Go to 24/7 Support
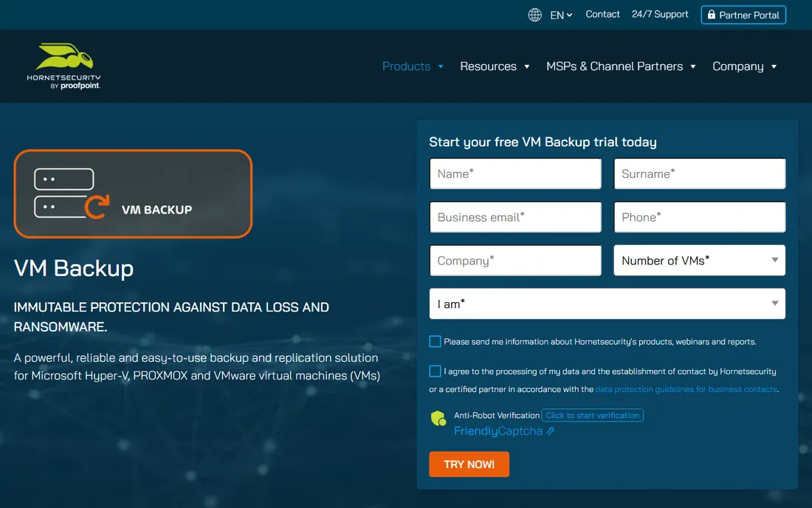Image resolution: width=812 pixels, height=508 pixels. click(x=660, y=15)
